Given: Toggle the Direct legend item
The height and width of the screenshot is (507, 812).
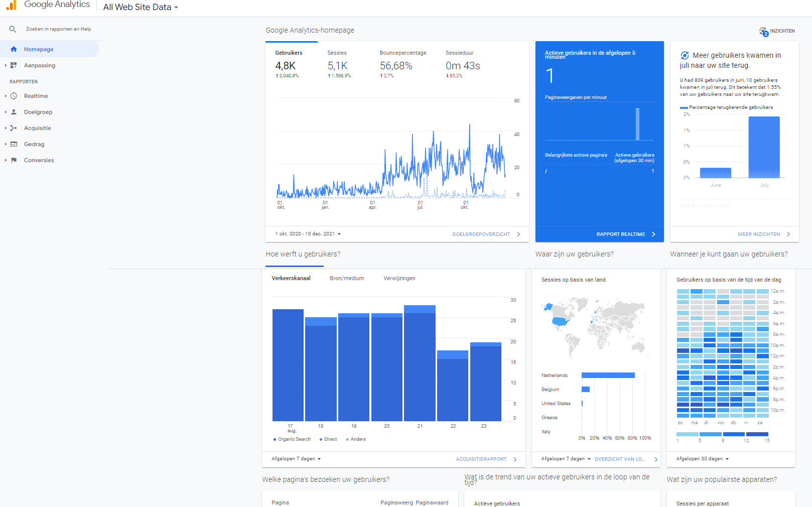Looking at the screenshot, I should point(328,439).
